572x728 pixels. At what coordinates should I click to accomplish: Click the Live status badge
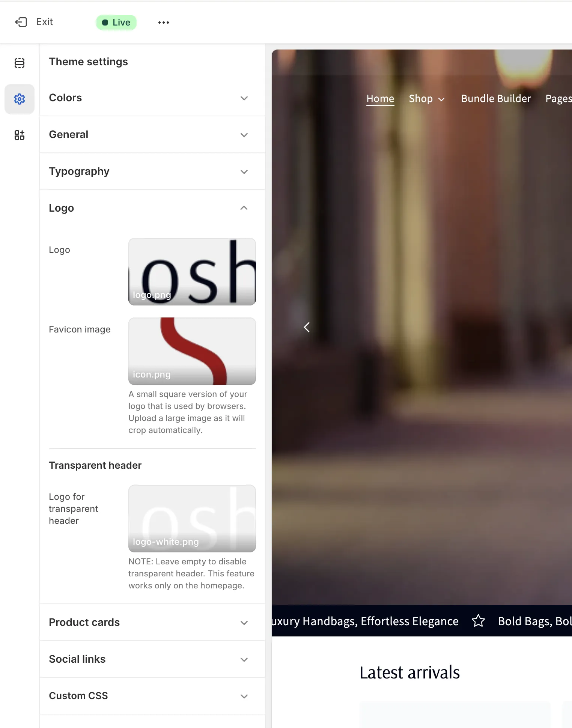(x=116, y=23)
